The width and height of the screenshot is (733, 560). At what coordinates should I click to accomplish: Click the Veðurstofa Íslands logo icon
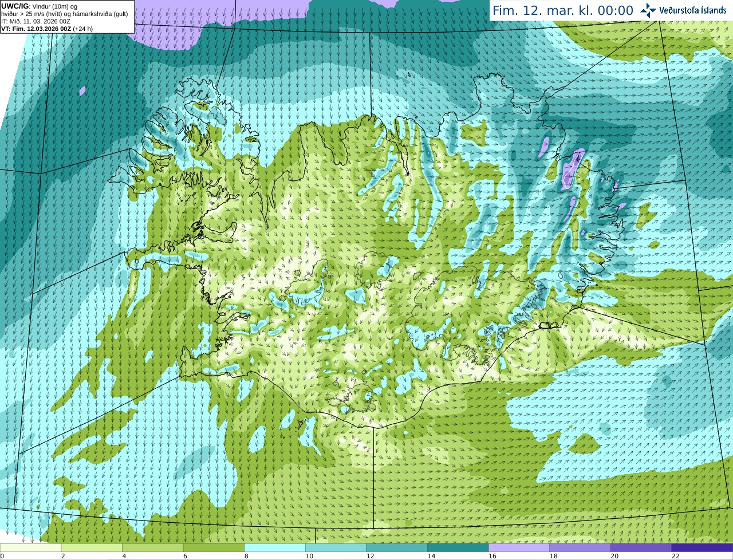(x=648, y=10)
